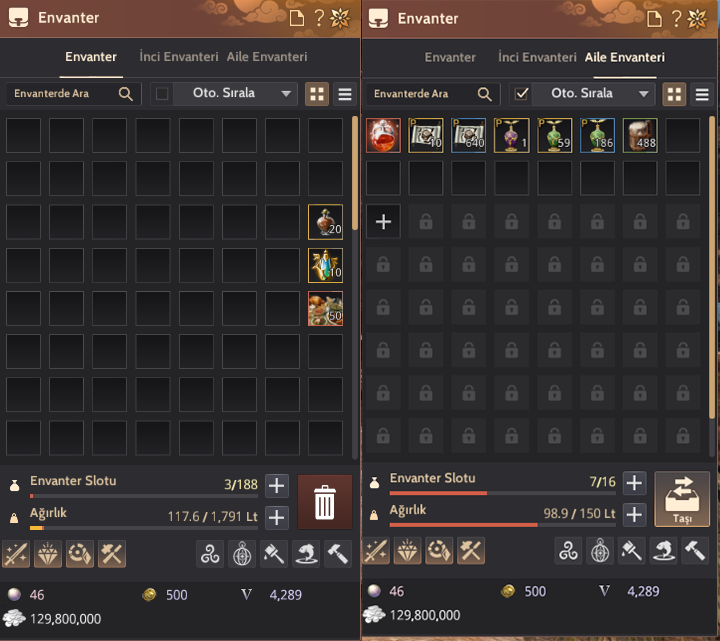Click the trash can delete icon
This screenshot has width=720, height=641.
click(x=325, y=502)
